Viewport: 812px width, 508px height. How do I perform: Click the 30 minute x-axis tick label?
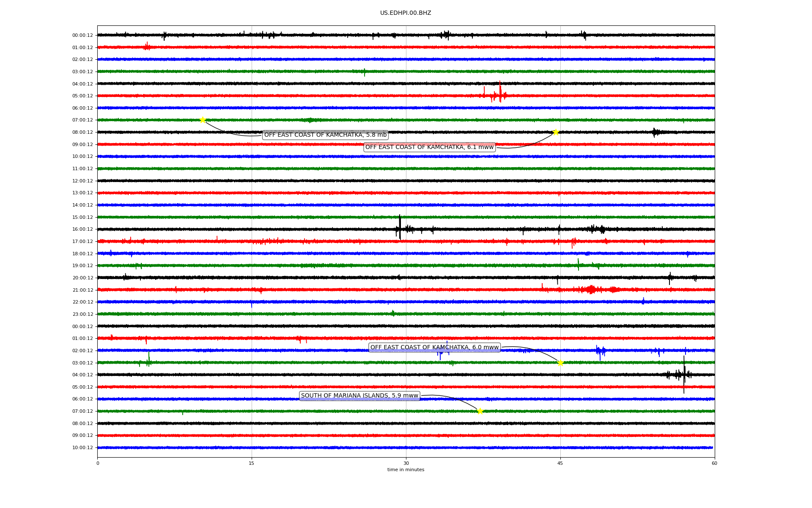click(406, 463)
